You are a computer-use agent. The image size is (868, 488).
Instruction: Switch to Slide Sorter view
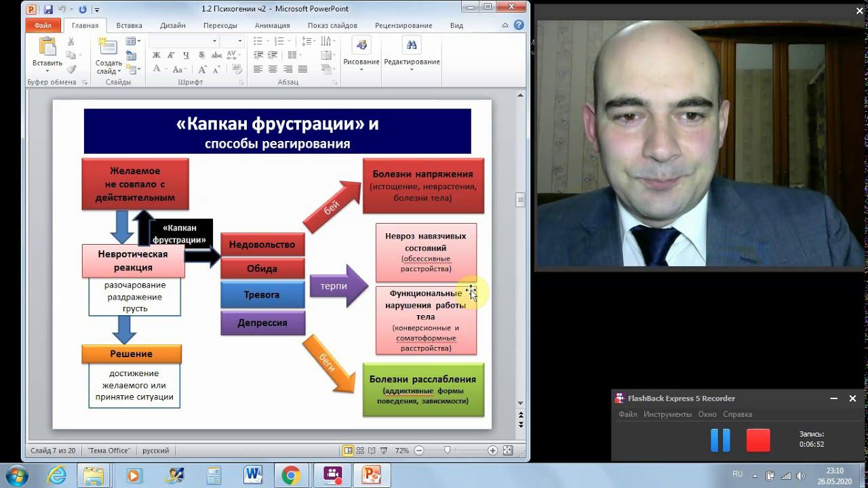click(360, 450)
